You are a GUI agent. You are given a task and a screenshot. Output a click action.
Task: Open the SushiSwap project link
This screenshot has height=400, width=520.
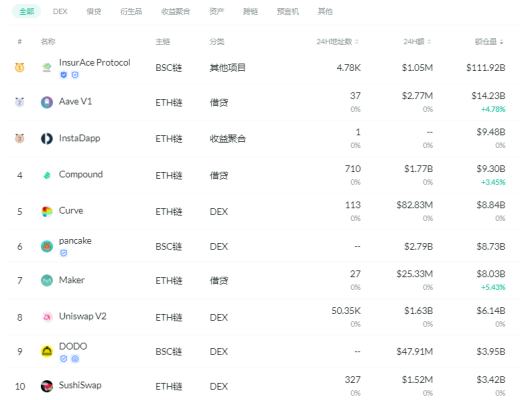pos(80,385)
